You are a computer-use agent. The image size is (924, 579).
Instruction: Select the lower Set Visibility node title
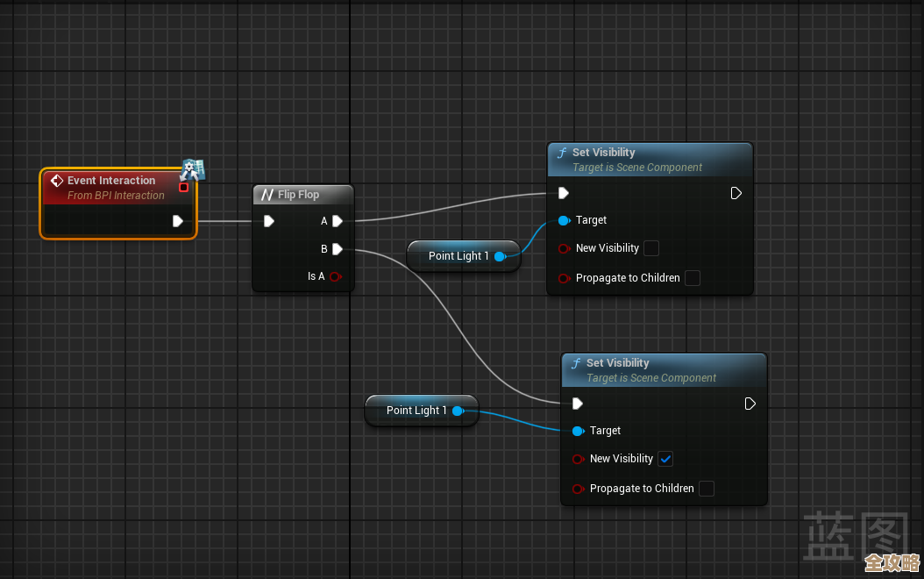(x=617, y=363)
